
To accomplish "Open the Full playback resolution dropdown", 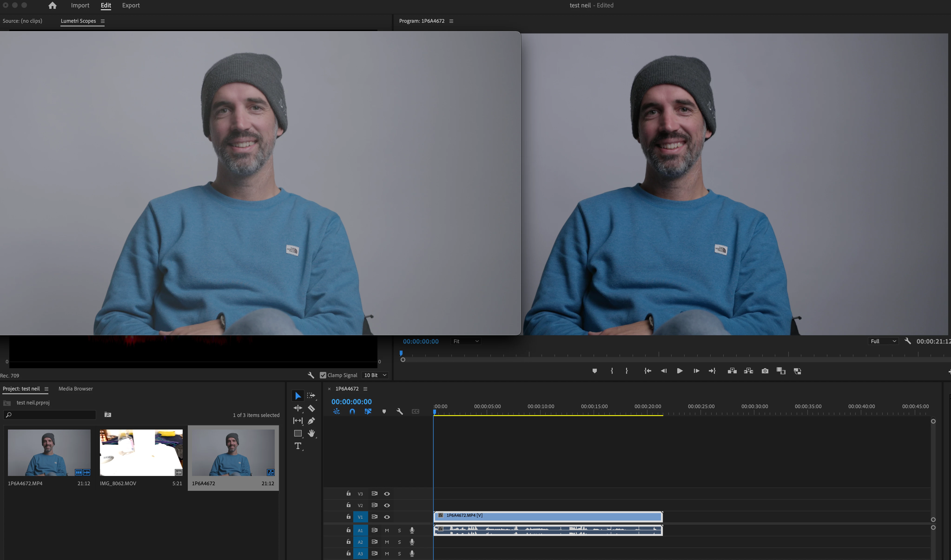I will click(x=883, y=341).
